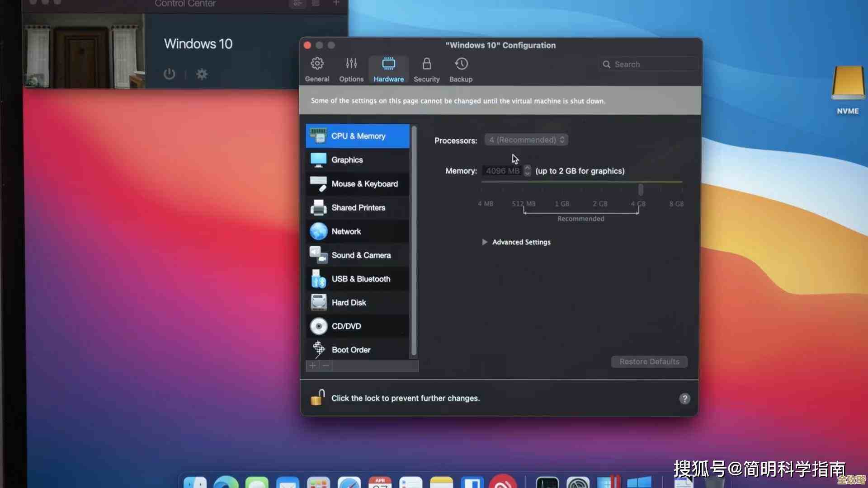The image size is (868, 488).
Task: Open Shared Printers configuration
Action: tap(358, 207)
